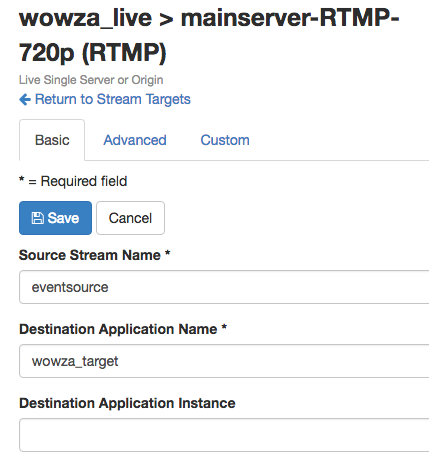Click the floppy disk icon on Save
Viewport: 429px width, 461px height.
point(37,218)
